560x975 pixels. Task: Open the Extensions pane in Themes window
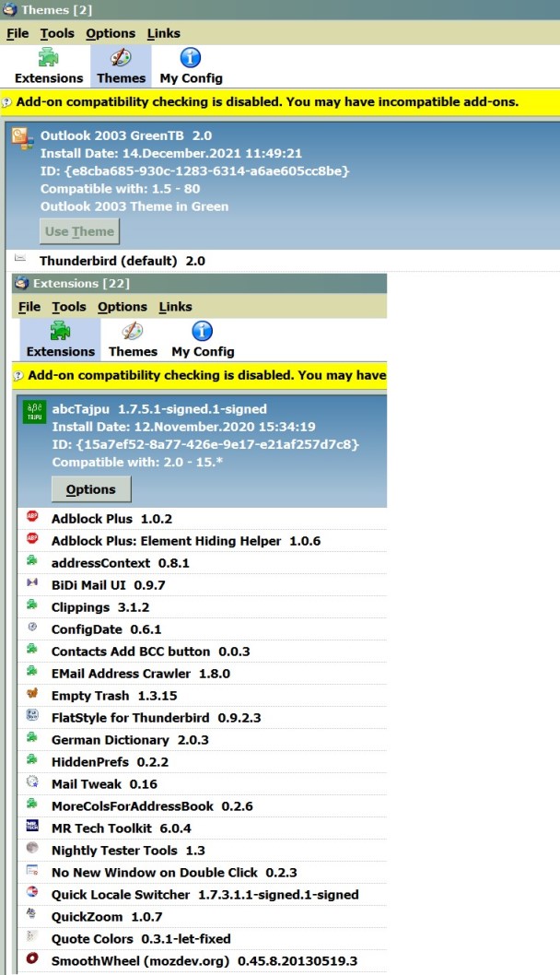pos(49,66)
